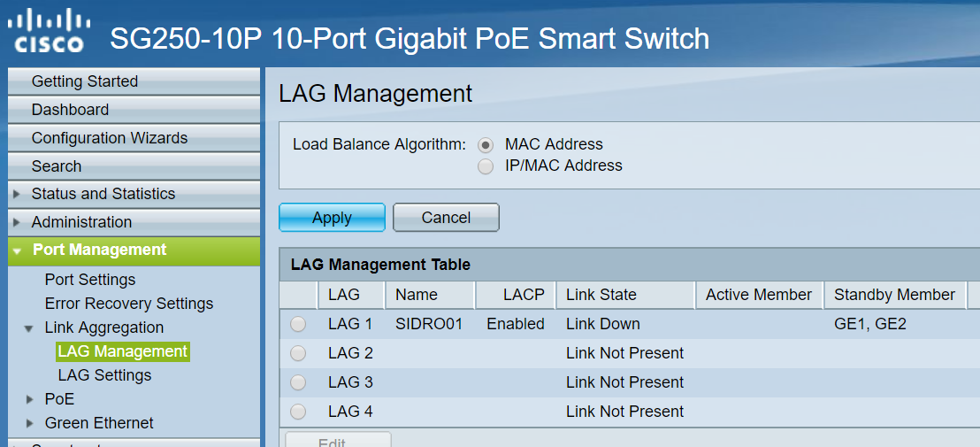This screenshot has height=447, width=980.
Task: Select MAC Address load balance algorithm
Action: (x=486, y=145)
